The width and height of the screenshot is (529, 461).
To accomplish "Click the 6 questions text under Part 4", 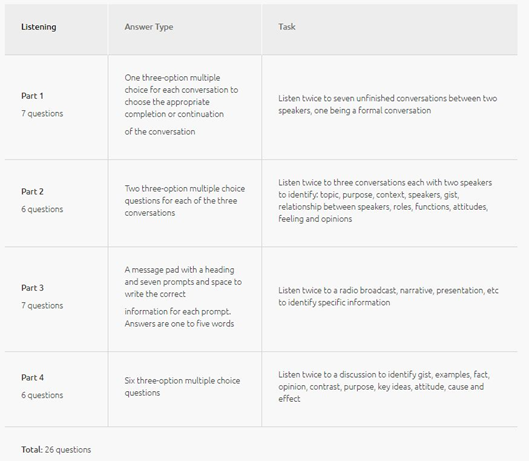I will click(42, 395).
